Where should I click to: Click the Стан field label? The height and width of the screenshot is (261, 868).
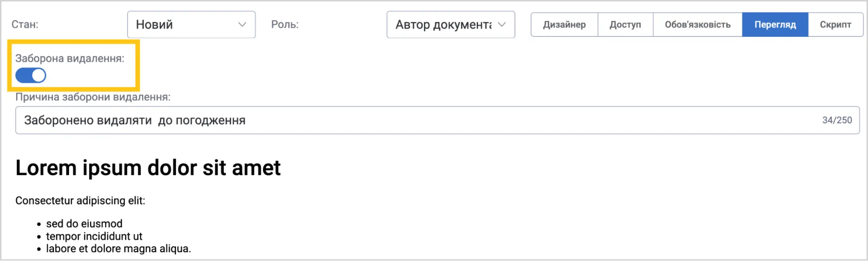(x=25, y=25)
